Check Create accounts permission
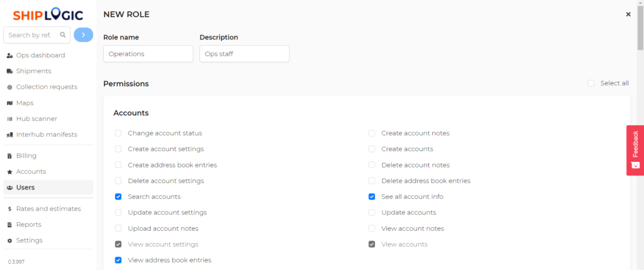 pos(372,149)
